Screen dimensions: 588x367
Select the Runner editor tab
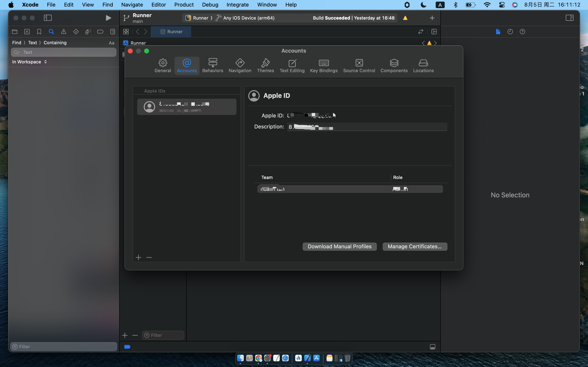[x=171, y=32]
